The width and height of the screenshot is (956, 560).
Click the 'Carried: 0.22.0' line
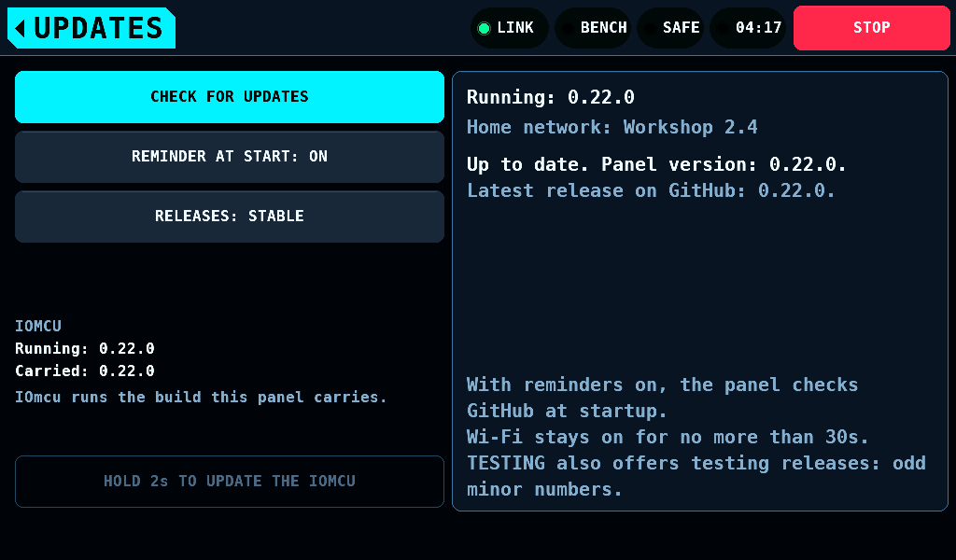point(85,371)
